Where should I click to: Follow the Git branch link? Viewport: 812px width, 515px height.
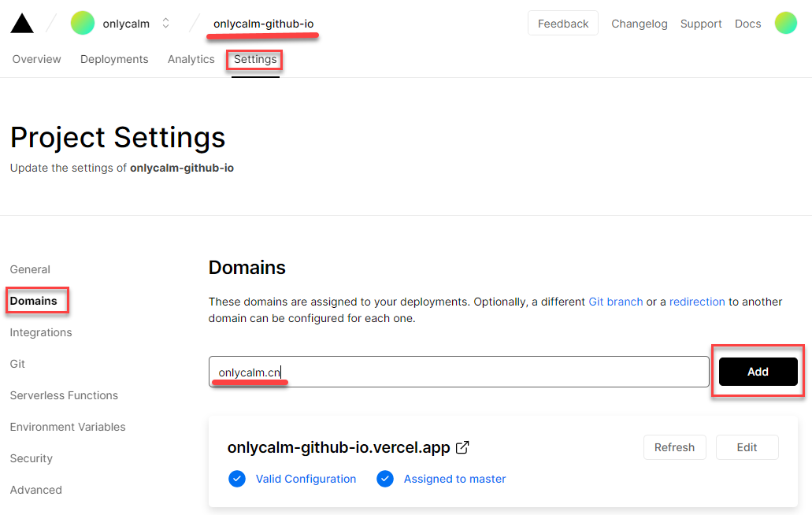pyautogui.click(x=616, y=302)
